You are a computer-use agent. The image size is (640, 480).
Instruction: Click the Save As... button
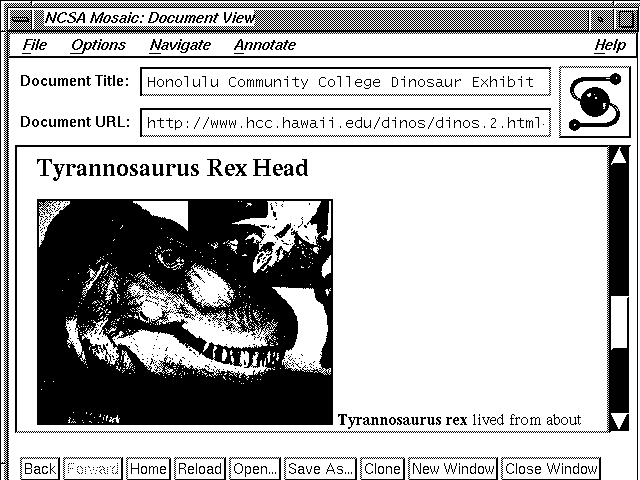pyautogui.click(x=320, y=468)
